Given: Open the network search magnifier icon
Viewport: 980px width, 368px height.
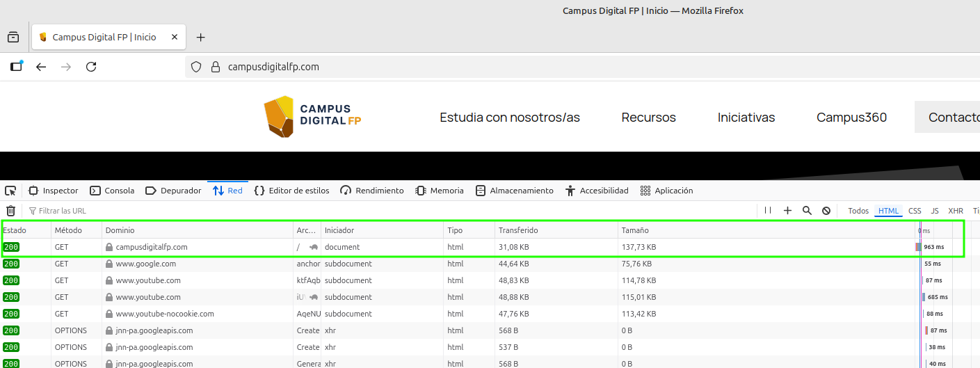Looking at the screenshot, I should tap(807, 211).
